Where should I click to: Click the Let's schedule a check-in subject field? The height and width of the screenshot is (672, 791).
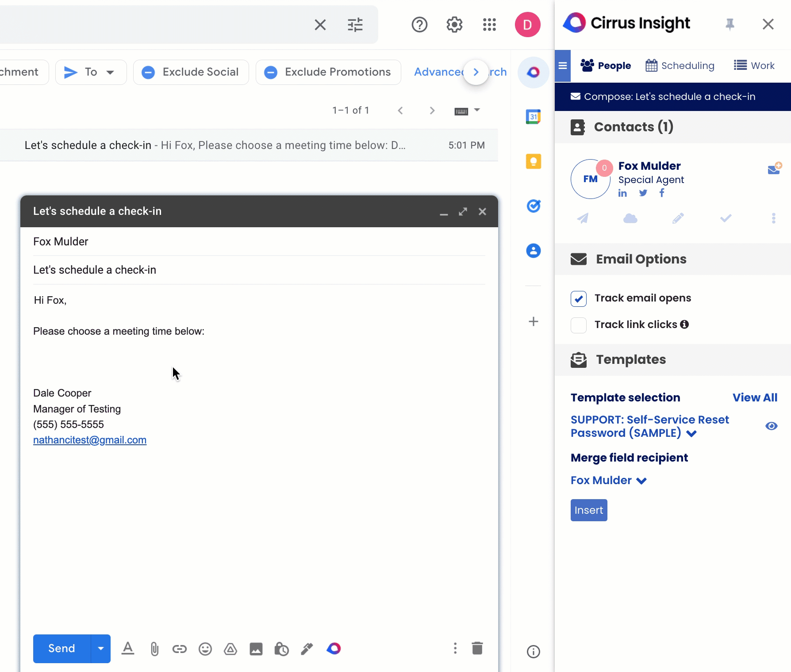259,270
